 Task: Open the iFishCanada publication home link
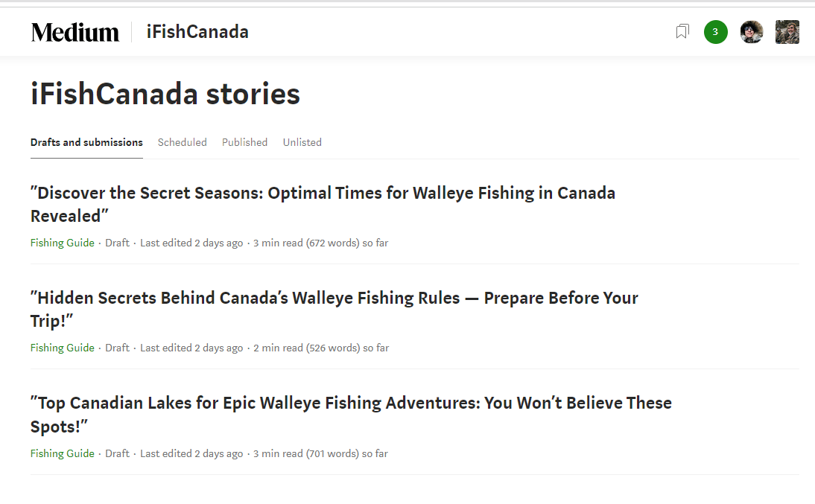pos(197,32)
